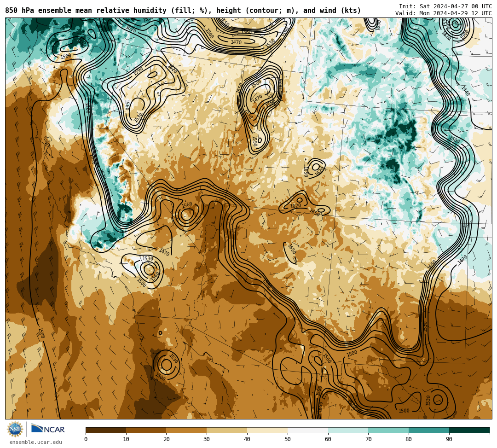Click the colorbar tick label 70
This screenshot has width=497, height=448.
[368, 439]
